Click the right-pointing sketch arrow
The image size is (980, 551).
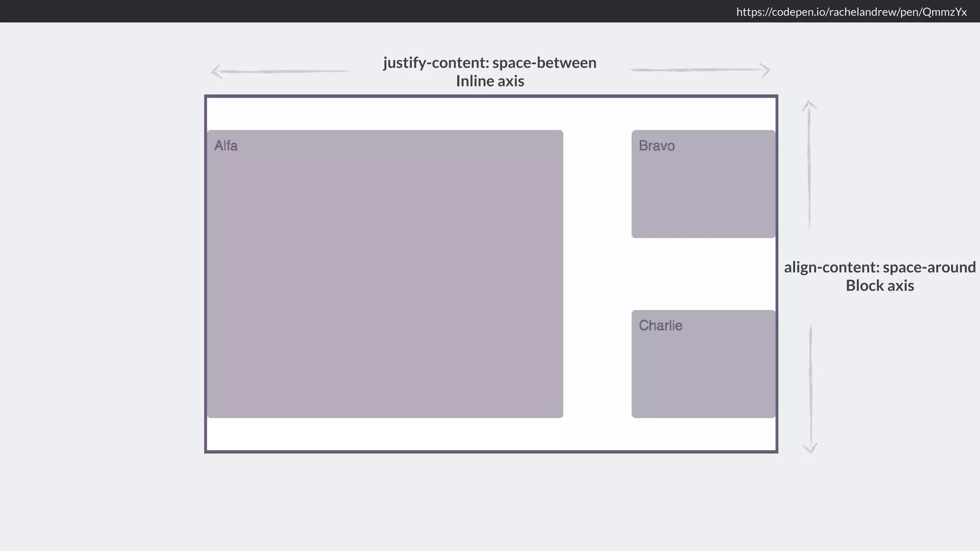700,70
